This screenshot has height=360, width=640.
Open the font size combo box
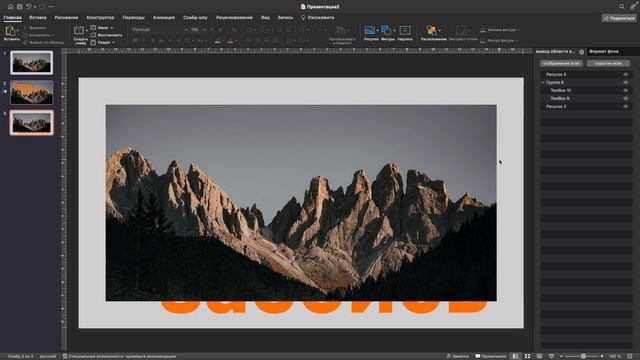[x=198, y=30]
